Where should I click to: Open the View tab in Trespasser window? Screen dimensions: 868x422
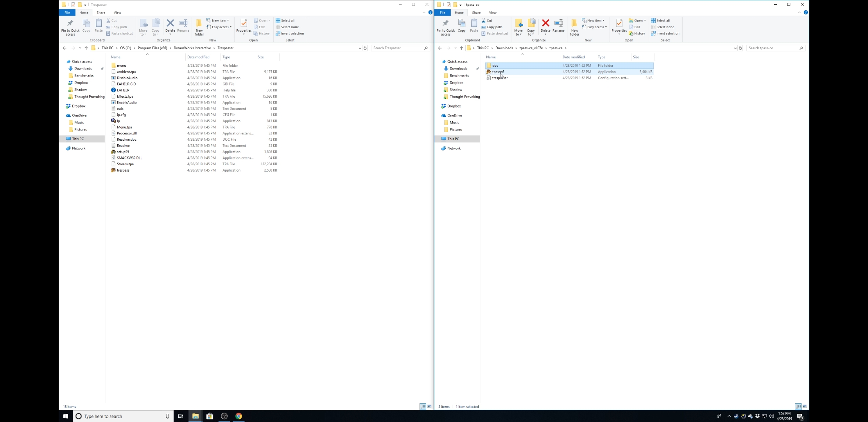[x=117, y=13]
